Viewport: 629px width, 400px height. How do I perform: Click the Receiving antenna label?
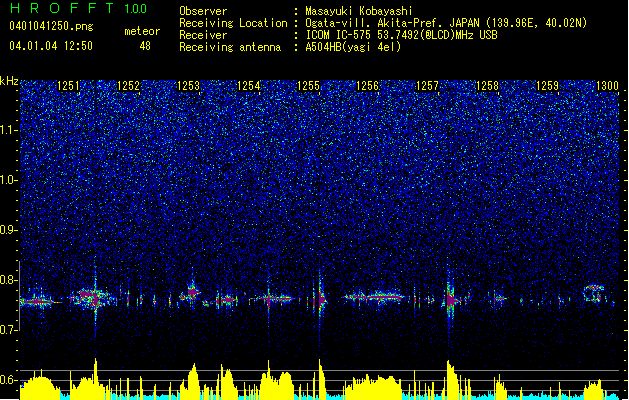pos(230,47)
